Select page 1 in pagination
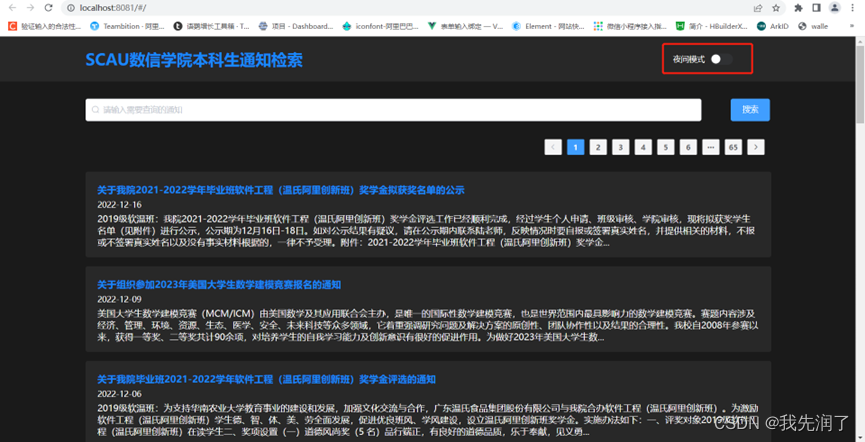865x442 pixels. click(575, 147)
